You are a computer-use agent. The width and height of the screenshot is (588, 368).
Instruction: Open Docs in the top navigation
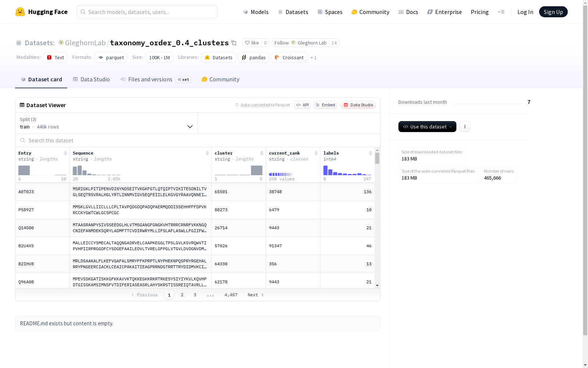(408, 12)
